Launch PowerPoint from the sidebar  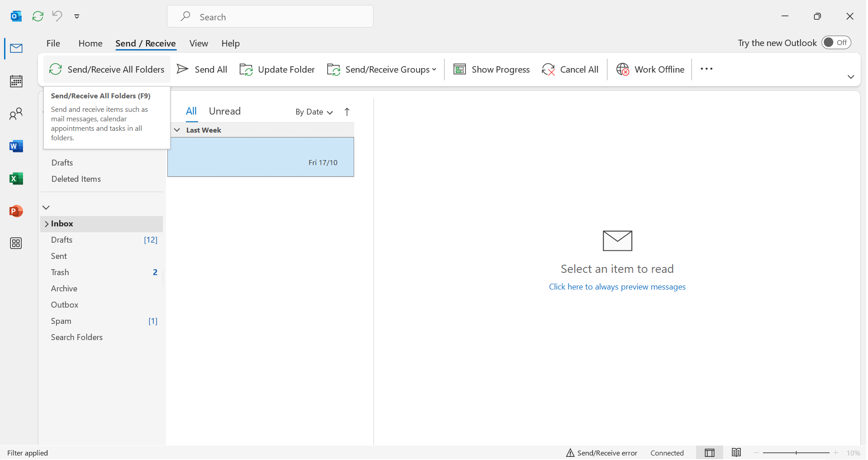click(x=16, y=211)
